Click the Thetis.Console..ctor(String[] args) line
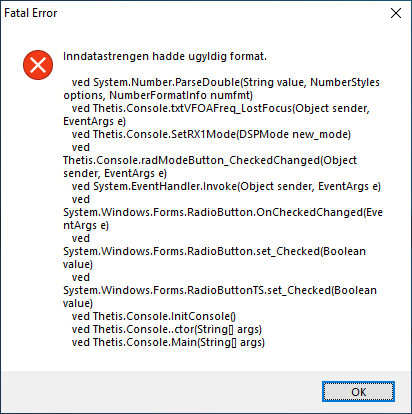 pyautogui.click(x=167, y=329)
